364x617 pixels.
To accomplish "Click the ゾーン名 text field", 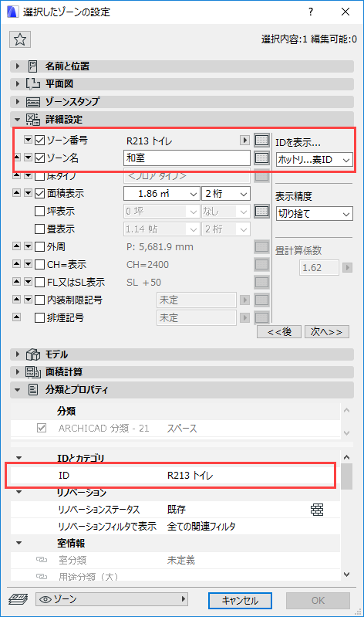I will [x=187, y=158].
